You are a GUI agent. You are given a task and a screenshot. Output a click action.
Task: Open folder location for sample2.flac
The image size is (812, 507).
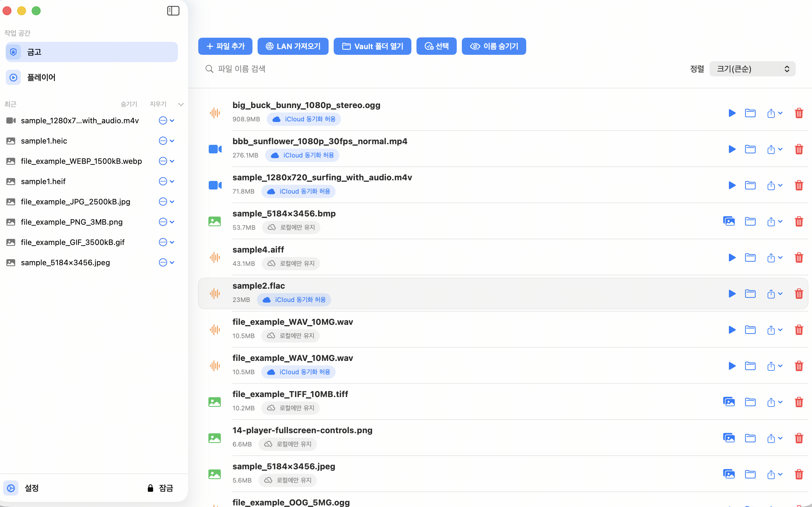tap(750, 293)
